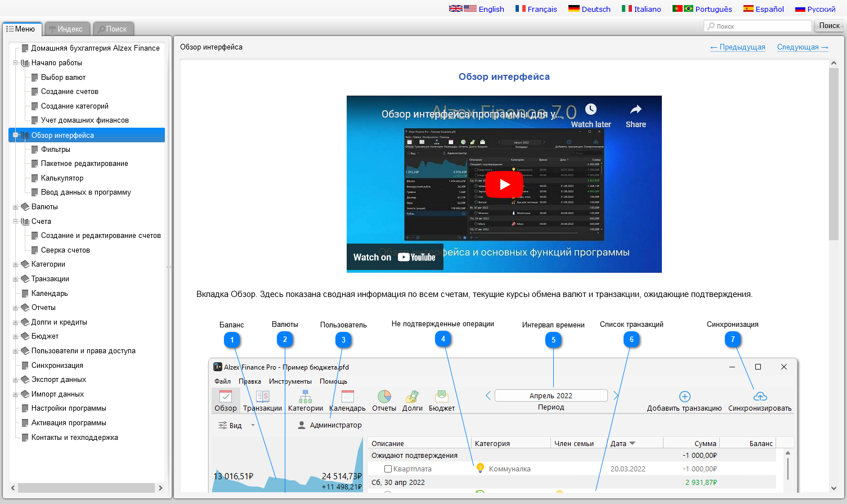Click the Поиск search button
847x504 pixels.
coord(829,25)
